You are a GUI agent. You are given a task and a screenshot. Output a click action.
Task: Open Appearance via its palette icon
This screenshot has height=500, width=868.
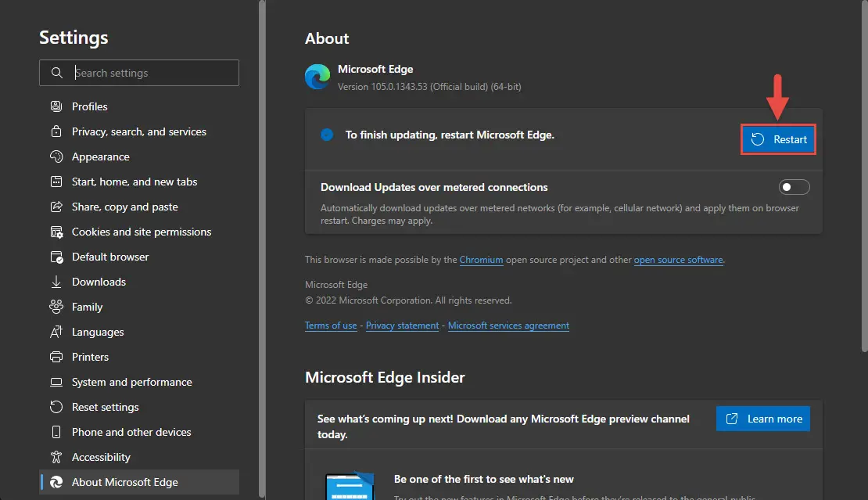click(56, 156)
